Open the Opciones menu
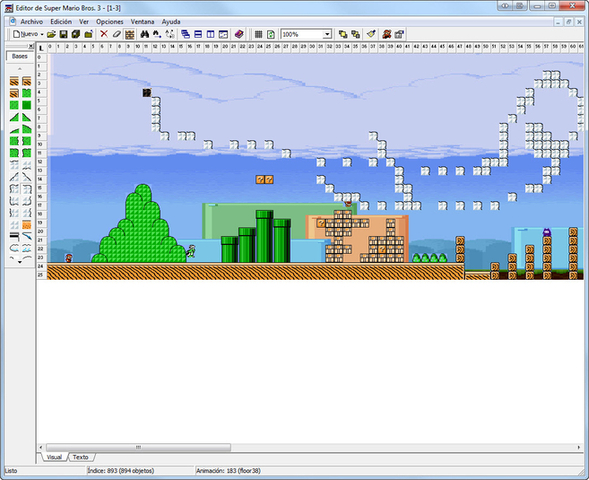The image size is (589, 480). click(x=110, y=22)
